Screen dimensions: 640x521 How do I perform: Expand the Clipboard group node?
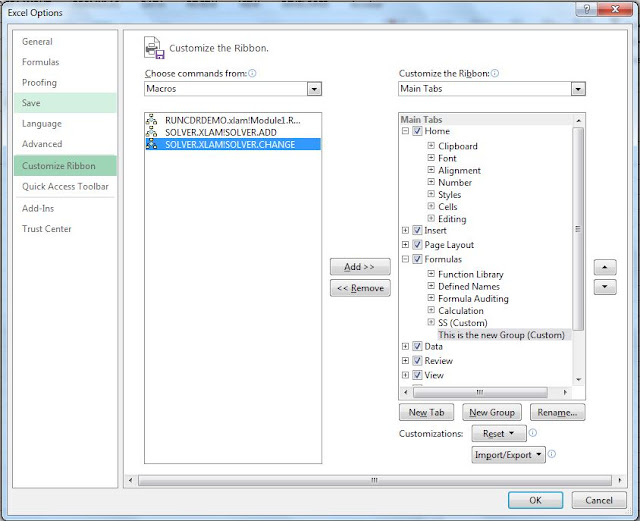(x=431, y=145)
